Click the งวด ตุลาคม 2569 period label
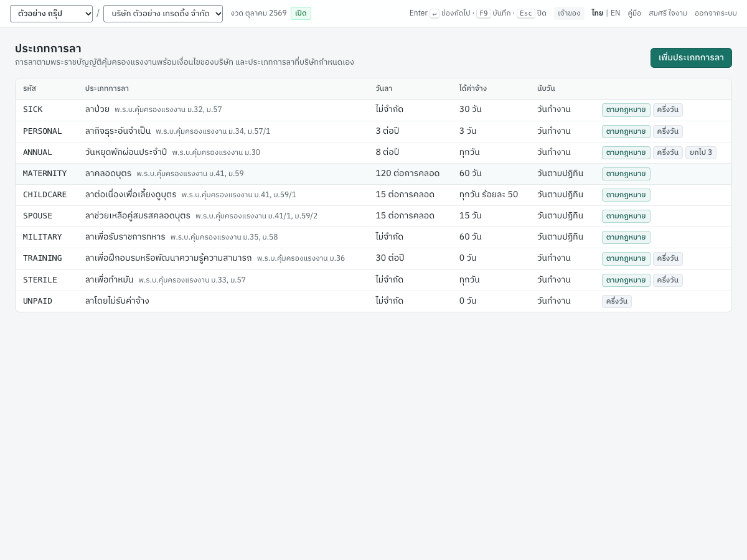This screenshot has width=747, height=560. [258, 13]
